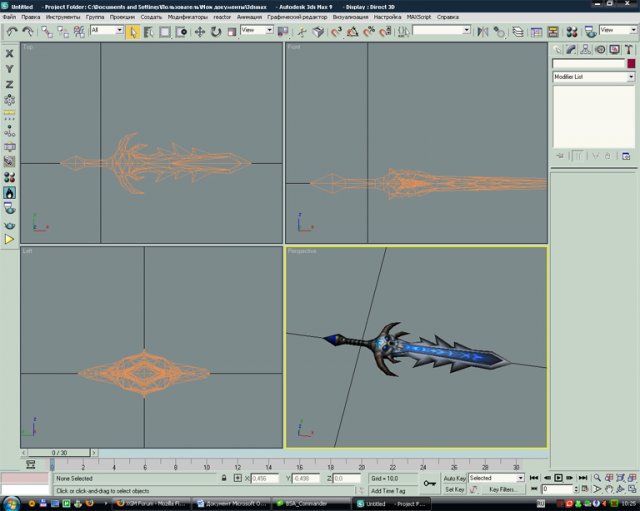The image size is (640, 511).
Task: Expand the Modifier List dropdown
Action: point(594,77)
